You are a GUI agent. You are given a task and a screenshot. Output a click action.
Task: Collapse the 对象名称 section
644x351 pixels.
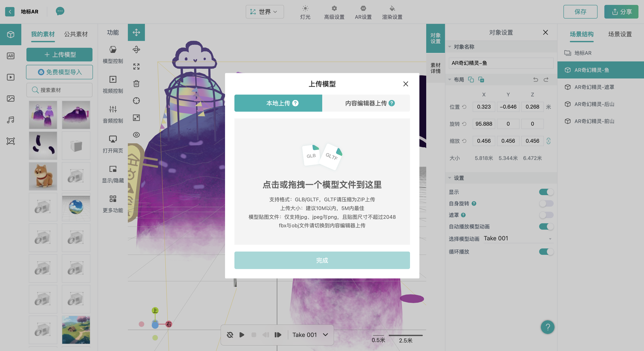tap(449, 47)
